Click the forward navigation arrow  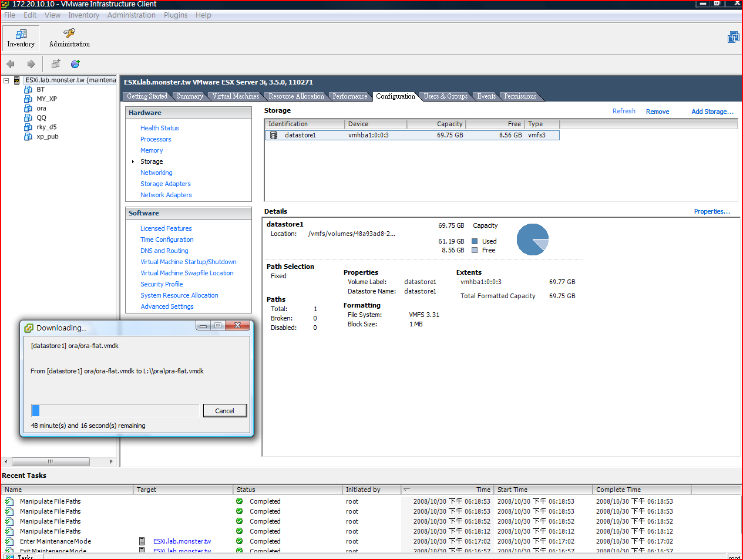pos(31,64)
